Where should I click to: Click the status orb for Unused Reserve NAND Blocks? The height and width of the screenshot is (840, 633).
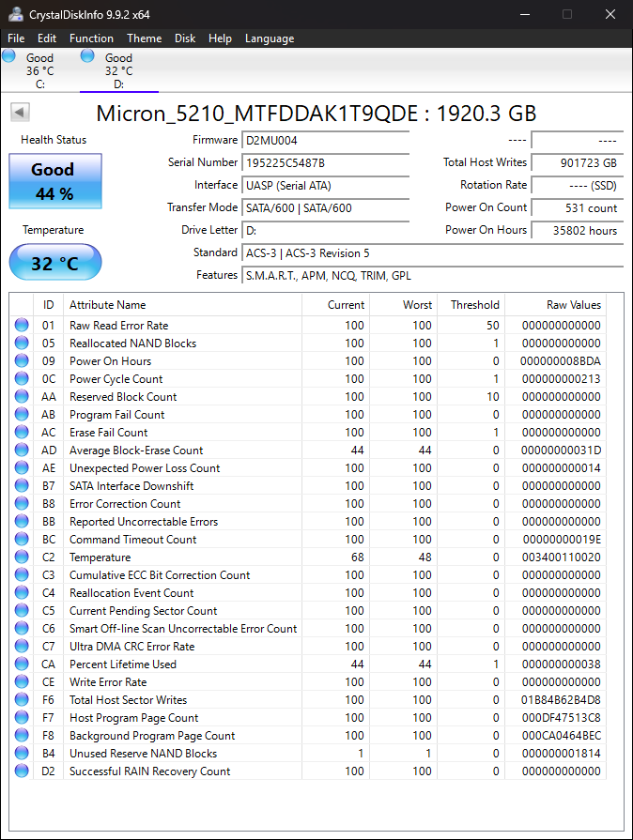[22, 753]
